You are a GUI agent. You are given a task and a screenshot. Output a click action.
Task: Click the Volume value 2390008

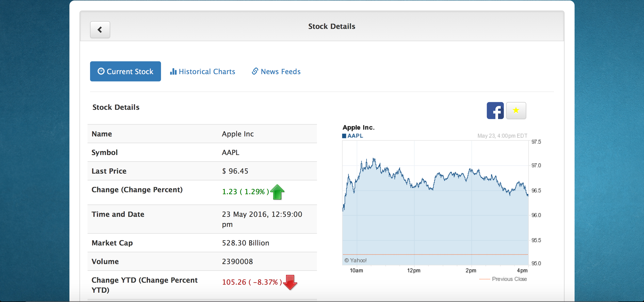[237, 262]
